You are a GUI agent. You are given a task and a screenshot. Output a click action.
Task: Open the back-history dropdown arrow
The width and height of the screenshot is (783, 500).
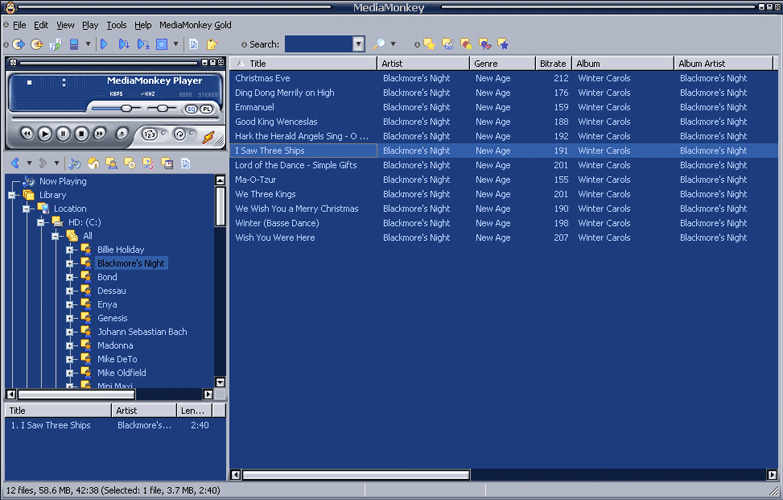click(29, 163)
